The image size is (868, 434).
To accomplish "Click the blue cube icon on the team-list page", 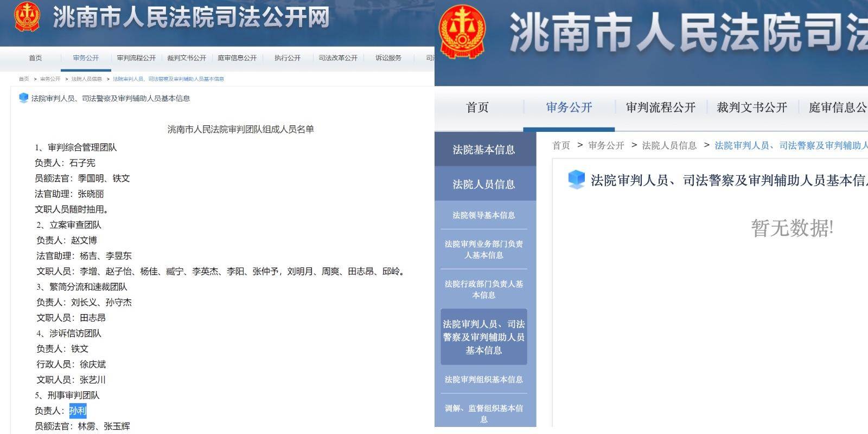I will 23,98.
